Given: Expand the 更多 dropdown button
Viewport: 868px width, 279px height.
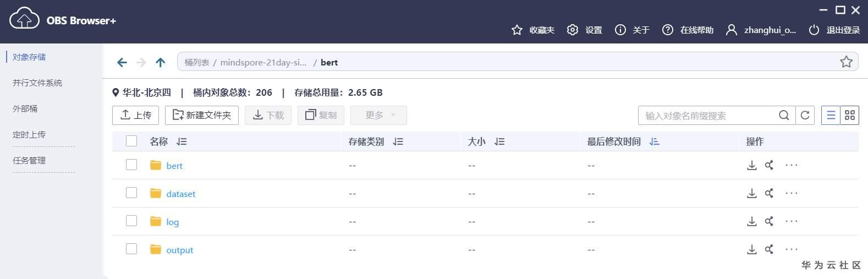Looking at the screenshot, I should [x=378, y=115].
